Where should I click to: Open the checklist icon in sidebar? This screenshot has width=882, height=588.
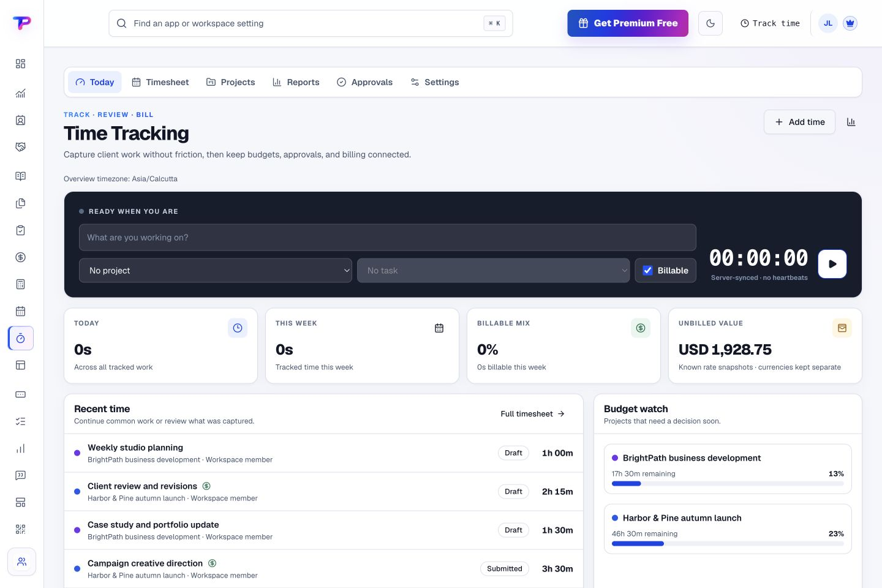pyautogui.click(x=20, y=421)
